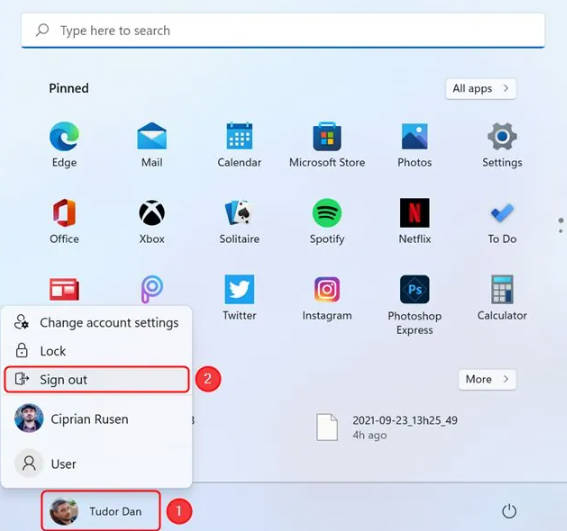Image resolution: width=567 pixels, height=531 pixels.
Task: Open the To Do app
Action: coord(502,221)
